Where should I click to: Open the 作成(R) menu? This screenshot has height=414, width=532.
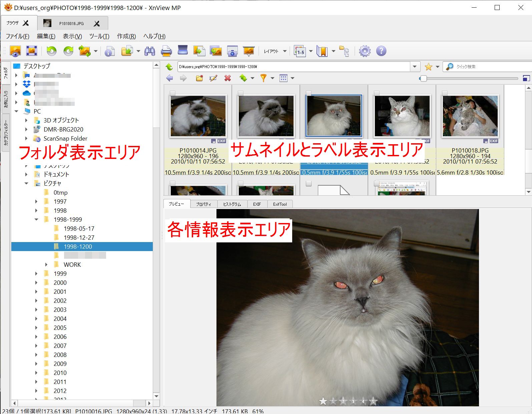click(x=126, y=36)
